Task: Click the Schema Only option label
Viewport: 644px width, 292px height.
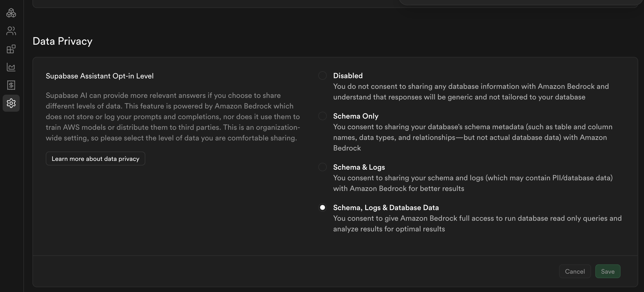Action: tap(356, 116)
